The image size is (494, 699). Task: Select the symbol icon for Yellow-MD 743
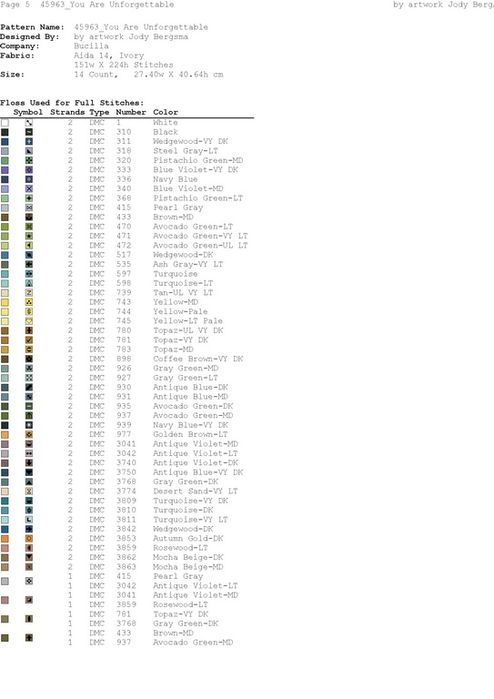(29, 302)
